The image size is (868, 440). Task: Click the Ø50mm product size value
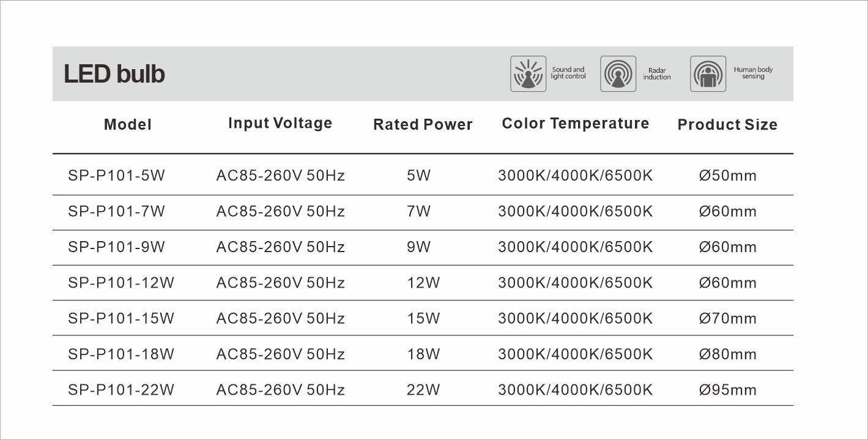coord(727,176)
